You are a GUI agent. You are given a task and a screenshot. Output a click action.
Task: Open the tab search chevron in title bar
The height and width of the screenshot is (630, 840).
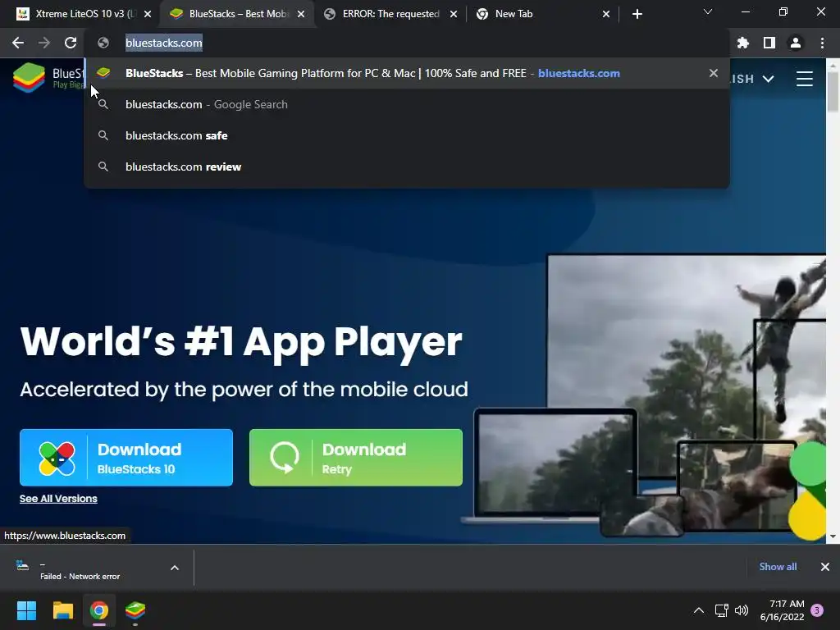708,11
